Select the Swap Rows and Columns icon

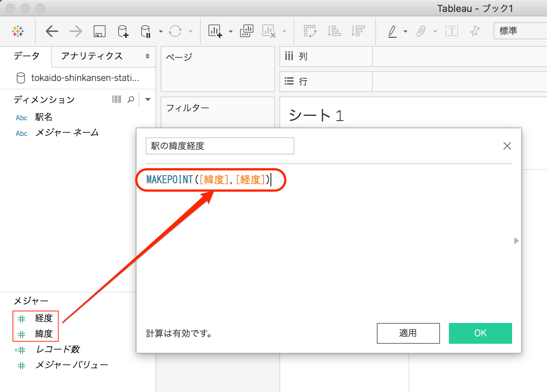[x=310, y=31]
